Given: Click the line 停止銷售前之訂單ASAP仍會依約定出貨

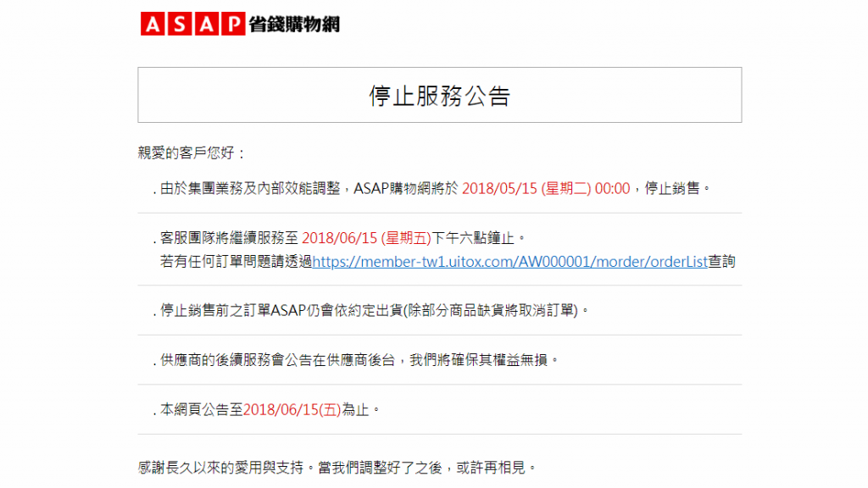Looking at the screenshot, I should [371, 310].
